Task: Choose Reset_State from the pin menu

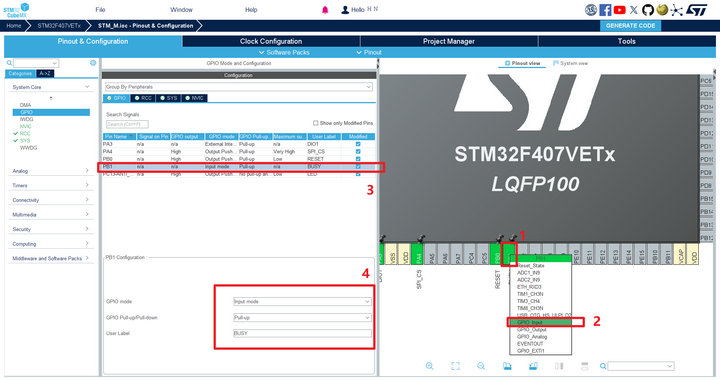Action: [x=531, y=265]
